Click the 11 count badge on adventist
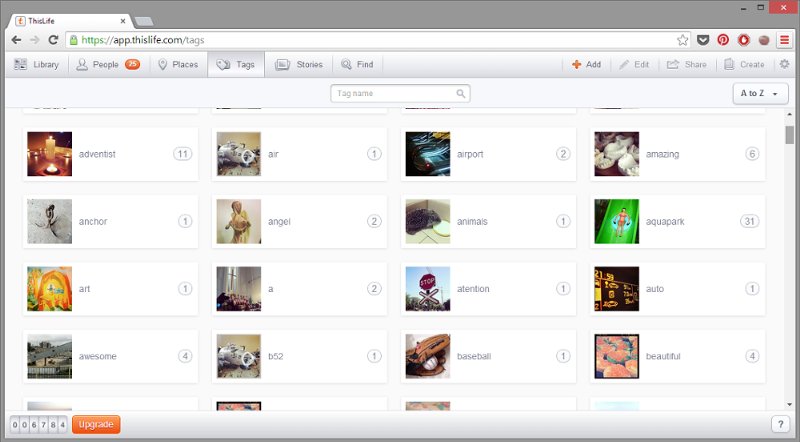The width and height of the screenshot is (800, 442). point(183,154)
